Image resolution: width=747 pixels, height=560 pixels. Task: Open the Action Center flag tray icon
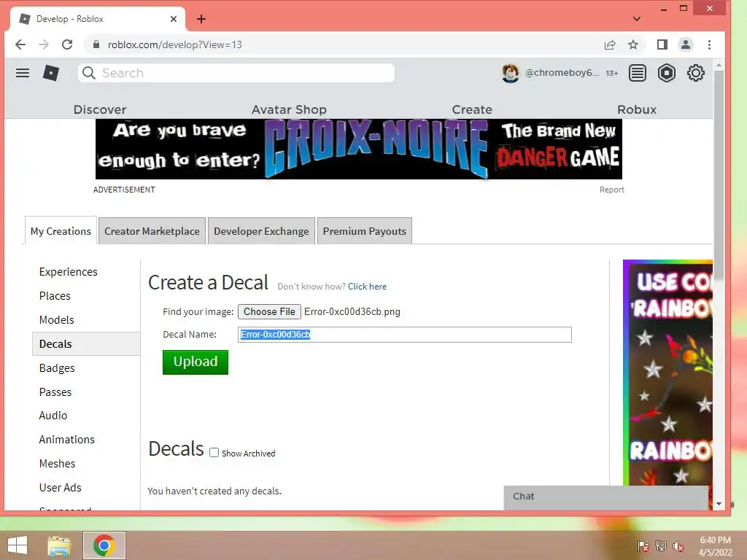[643, 546]
